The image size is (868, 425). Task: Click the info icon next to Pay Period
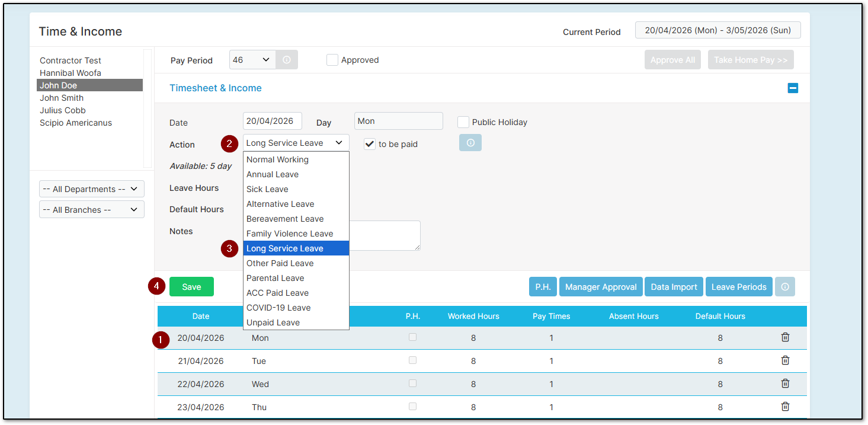click(287, 60)
